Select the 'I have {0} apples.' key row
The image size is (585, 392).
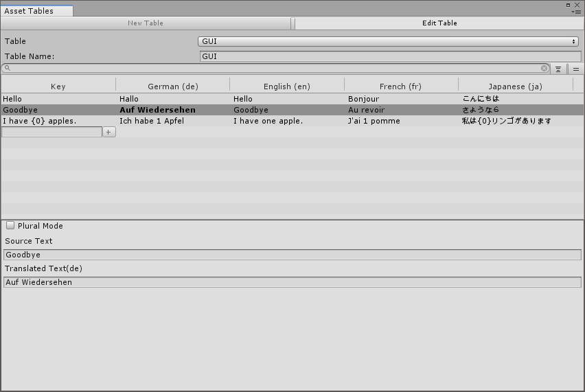tap(40, 121)
